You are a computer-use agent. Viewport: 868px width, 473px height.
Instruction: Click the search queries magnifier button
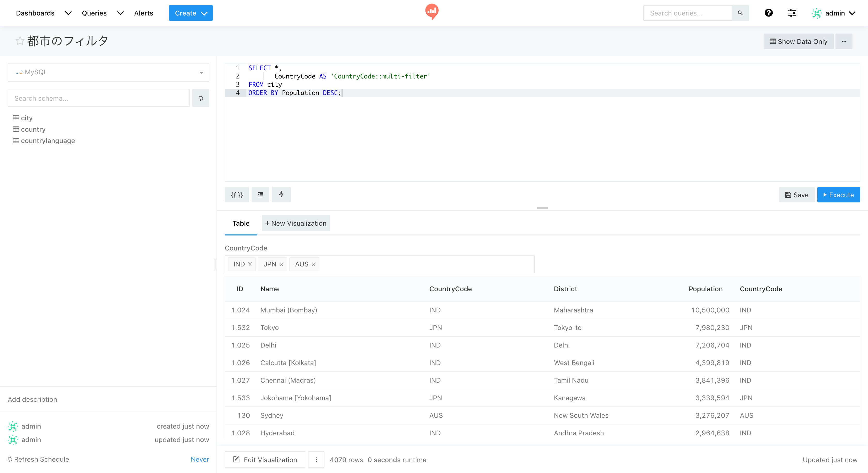click(740, 13)
